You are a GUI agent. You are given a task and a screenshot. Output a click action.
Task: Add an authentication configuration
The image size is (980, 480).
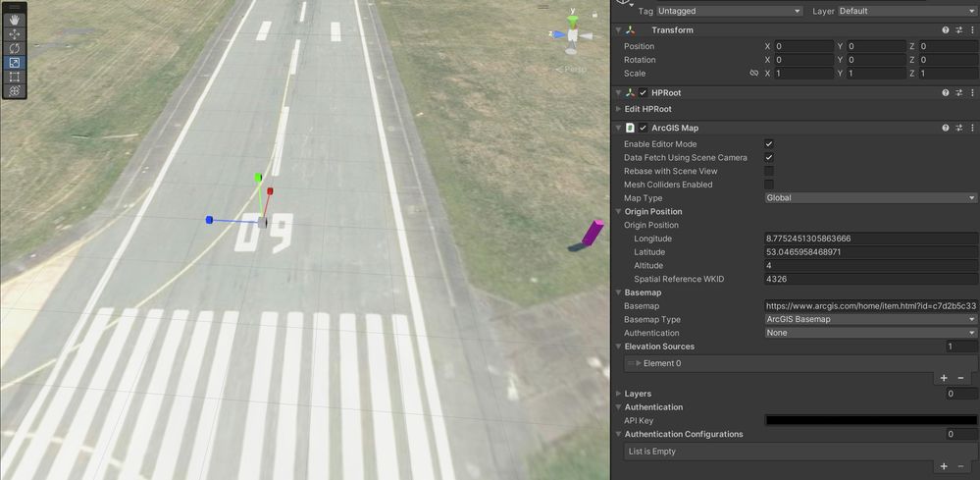coord(944,466)
